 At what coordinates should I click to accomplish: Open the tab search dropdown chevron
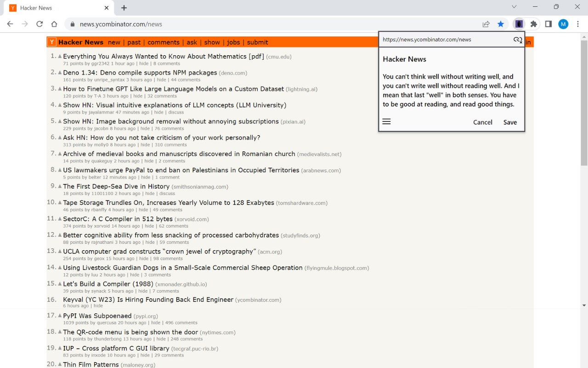click(x=514, y=7)
